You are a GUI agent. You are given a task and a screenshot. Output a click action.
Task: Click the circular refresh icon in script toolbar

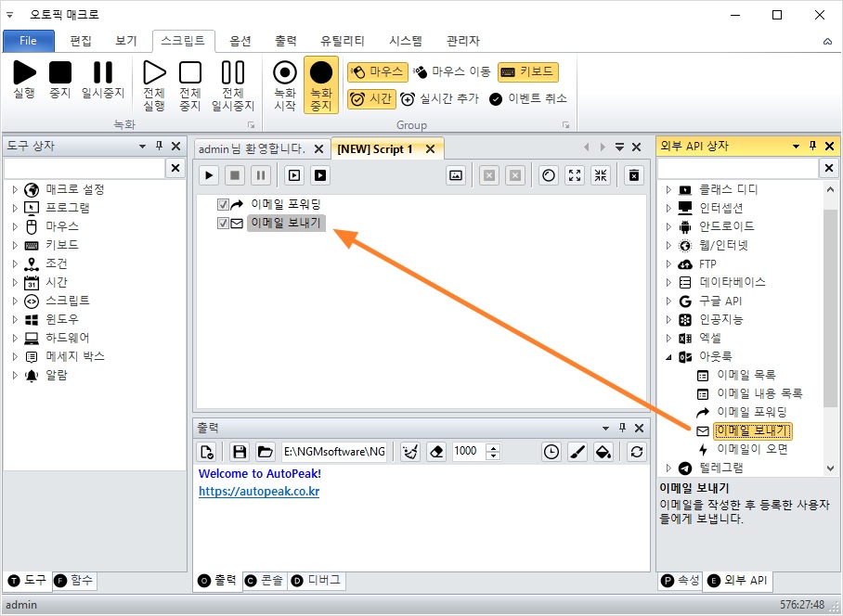(549, 175)
